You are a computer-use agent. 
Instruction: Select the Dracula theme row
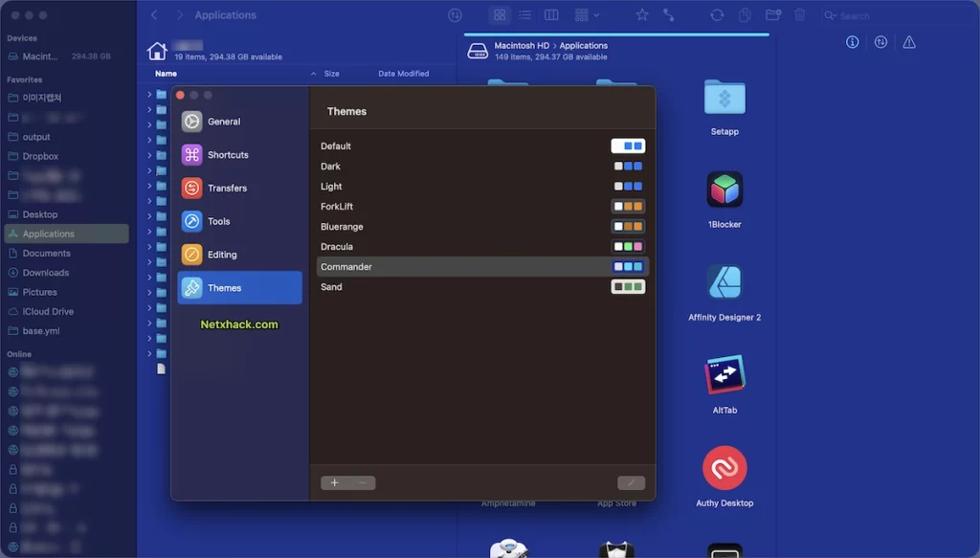[482, 246]
